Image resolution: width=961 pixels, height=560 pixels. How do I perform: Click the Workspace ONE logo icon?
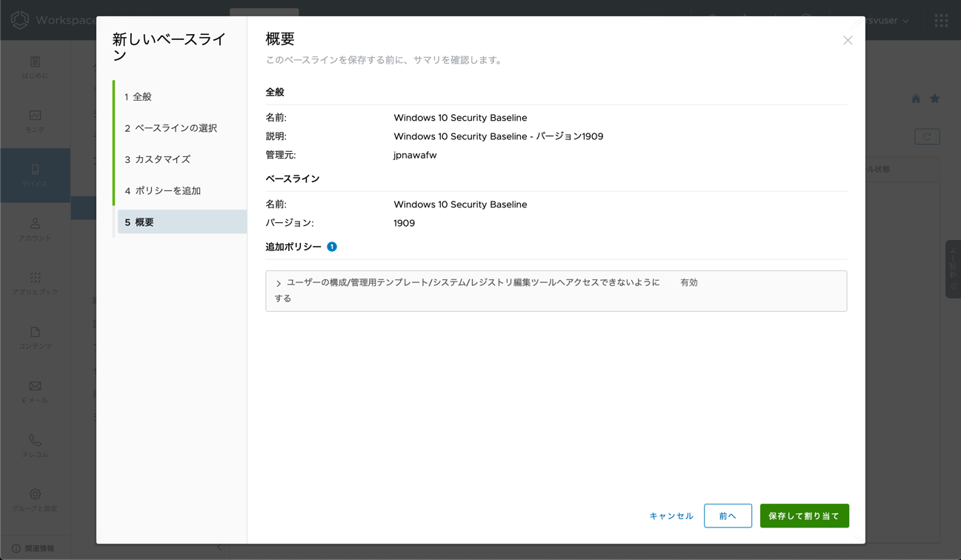tap(20, 20)
